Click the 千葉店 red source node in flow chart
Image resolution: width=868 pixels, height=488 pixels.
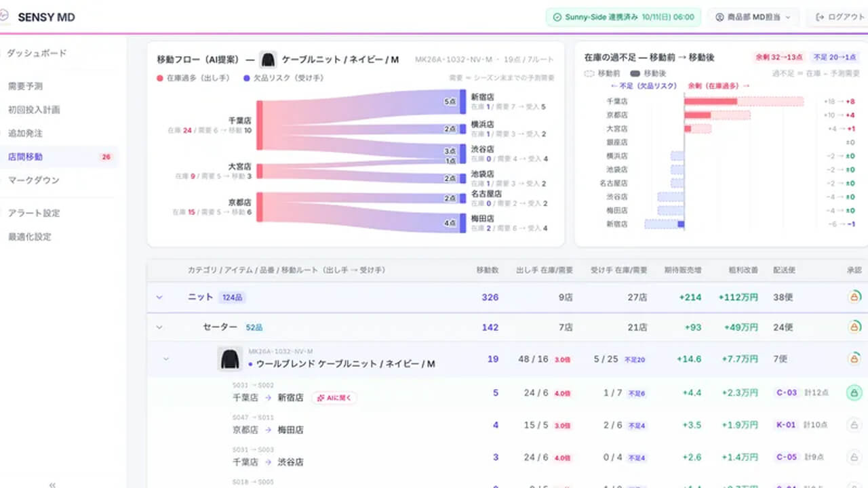pyautogui.click(x=259, y=125)
